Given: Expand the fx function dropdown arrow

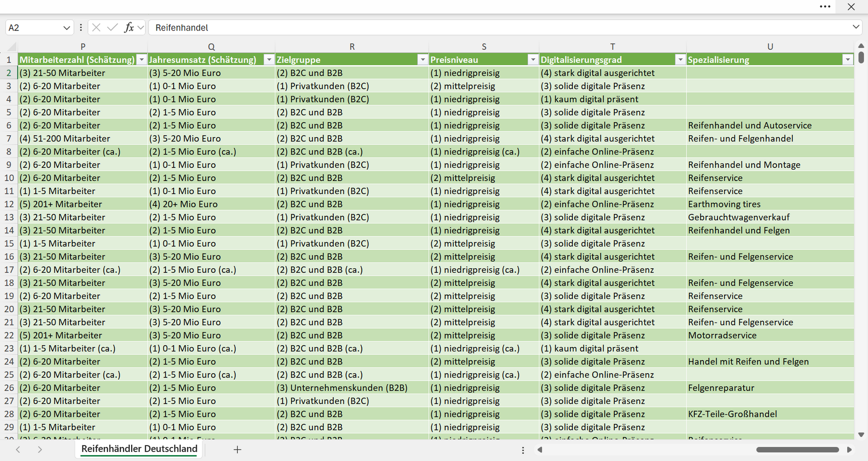Looking at the screenshot, I should (x=140, y=28).
